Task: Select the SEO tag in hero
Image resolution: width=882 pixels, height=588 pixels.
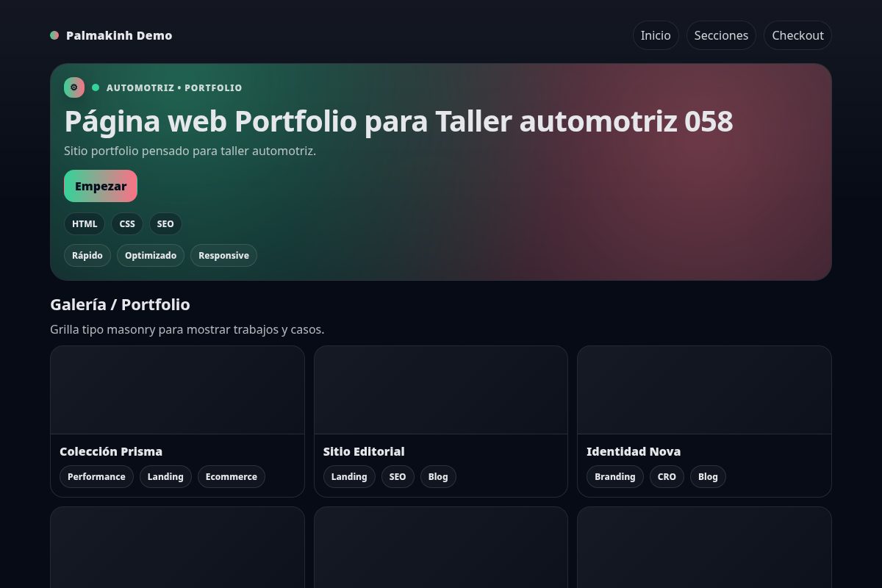Action: (165, 223)
